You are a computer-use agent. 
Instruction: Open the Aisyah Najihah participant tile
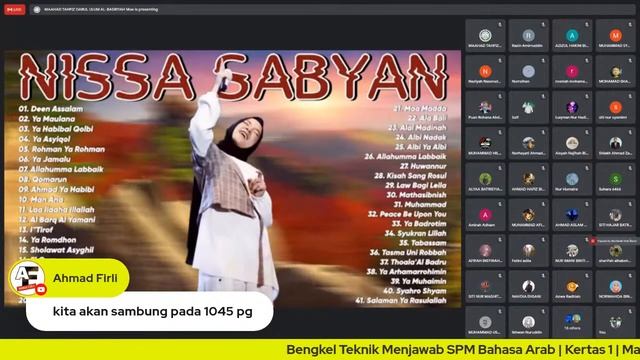pyautogui.click(x=572, y=144)
